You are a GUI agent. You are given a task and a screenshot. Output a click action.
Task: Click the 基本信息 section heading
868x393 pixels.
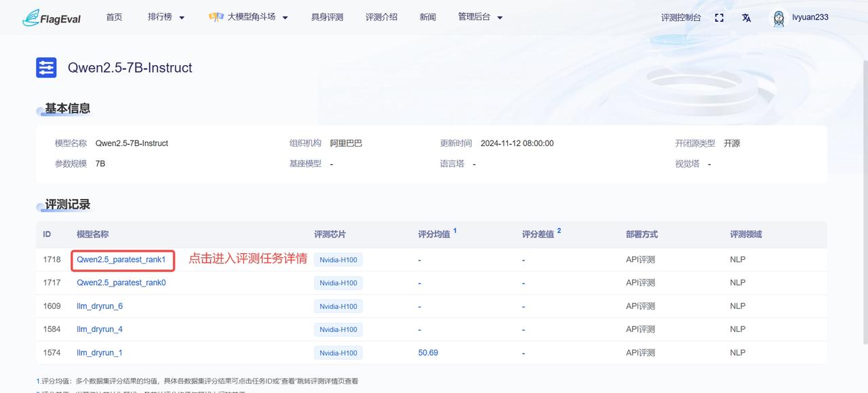[x=67, y=109]
